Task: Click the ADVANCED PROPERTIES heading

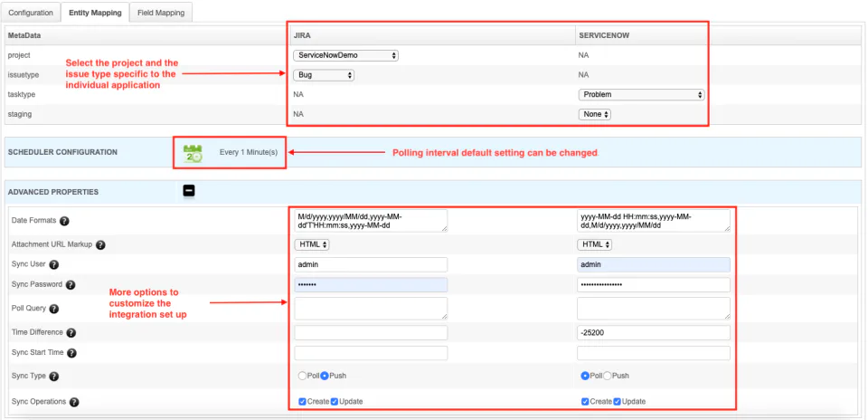Action: click(x=53, y=192)
